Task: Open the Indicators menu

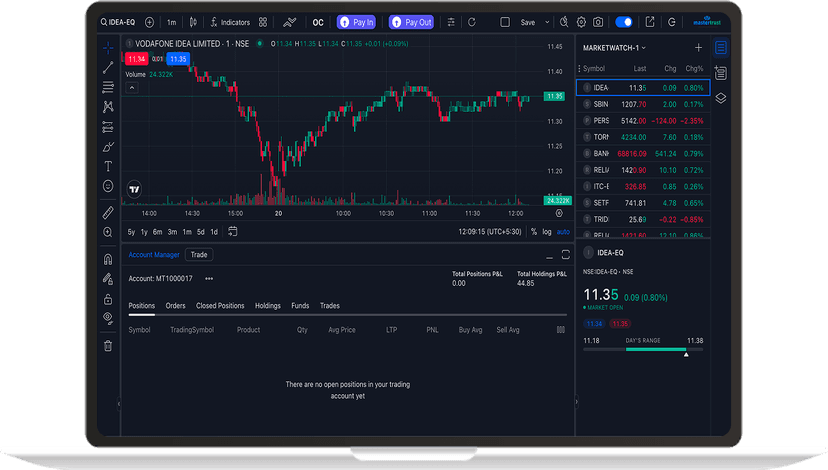Action: [x=230, y=22]
